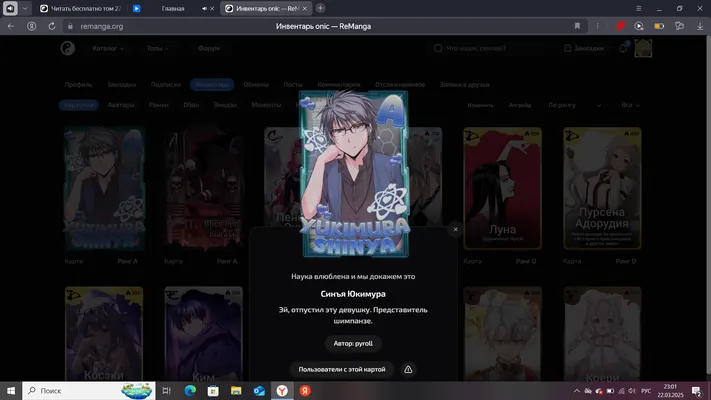Click the user avatar in header
The image size is (711, 400).
643,48
